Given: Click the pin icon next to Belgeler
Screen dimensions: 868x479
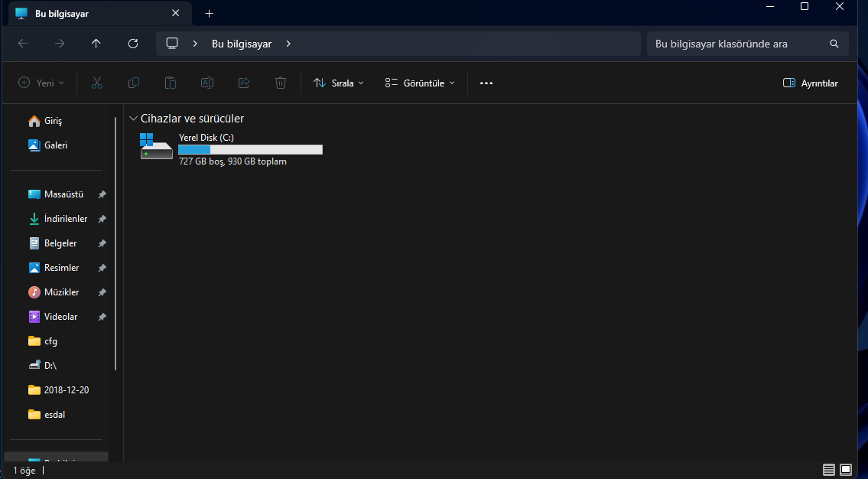Looking at the screenshot, I should point(102,243).
